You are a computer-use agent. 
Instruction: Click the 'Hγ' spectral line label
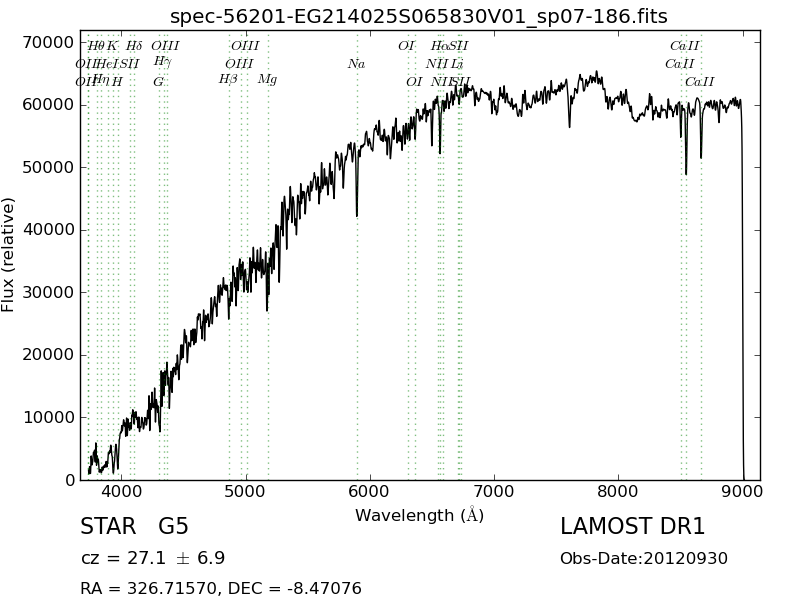162,62
